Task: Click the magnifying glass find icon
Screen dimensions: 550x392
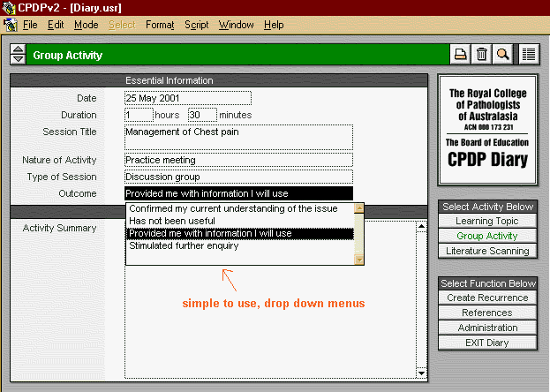Action: 502,55
